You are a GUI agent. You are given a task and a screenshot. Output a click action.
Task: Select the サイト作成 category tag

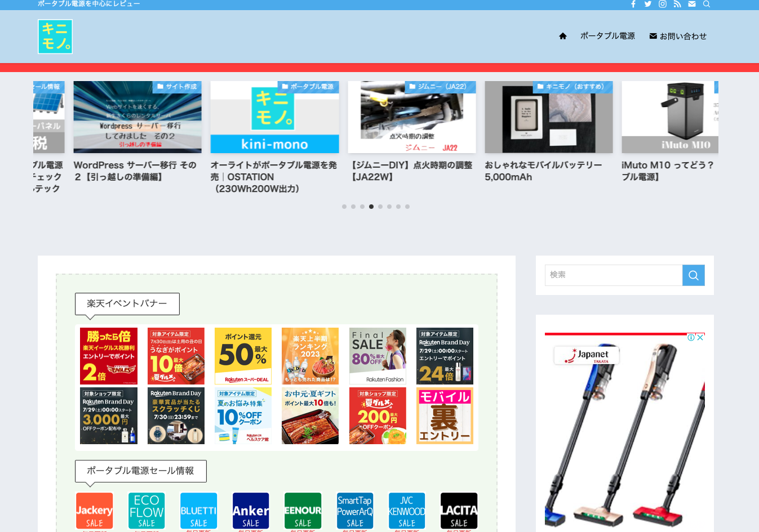177,87
